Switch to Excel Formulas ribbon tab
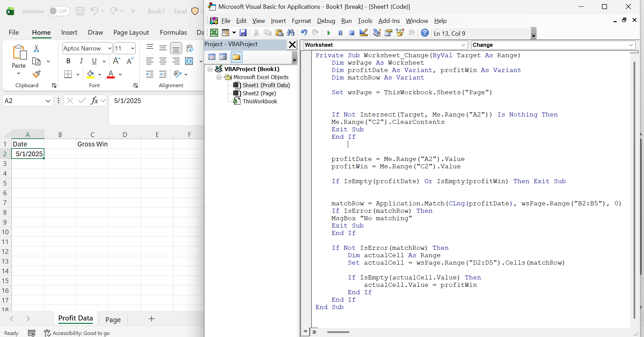 point(173,32)
